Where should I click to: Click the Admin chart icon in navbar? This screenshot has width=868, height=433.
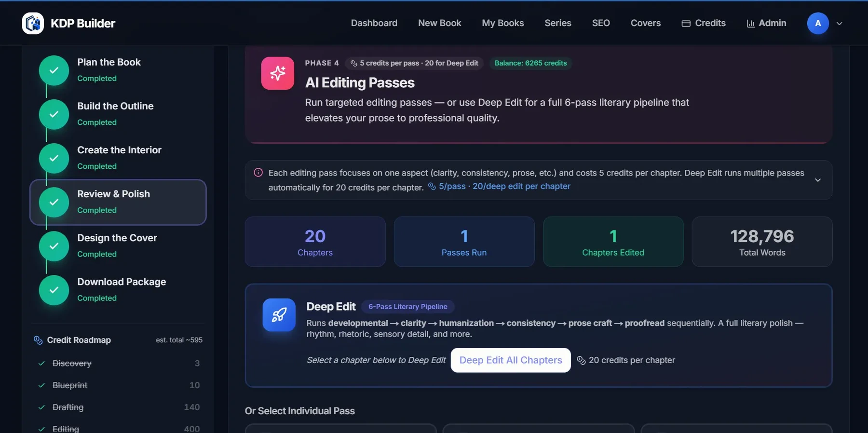click(751, 23)
